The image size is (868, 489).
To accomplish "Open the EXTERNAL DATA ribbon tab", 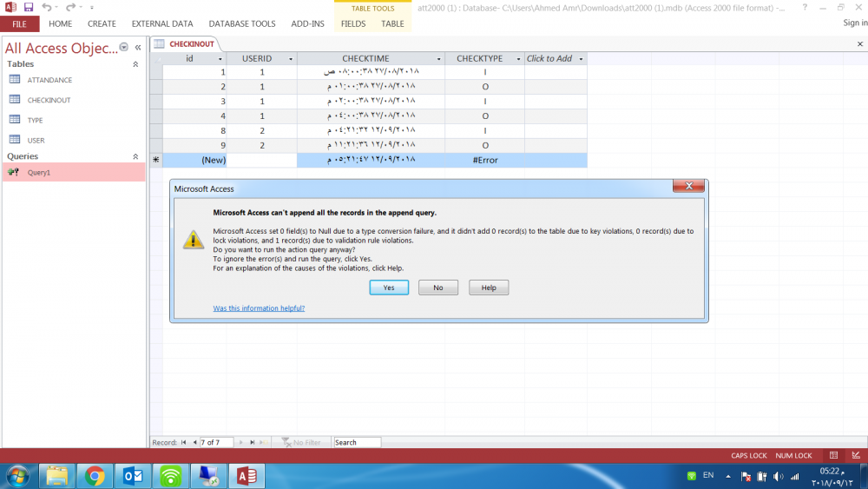I will pos(162,23).
